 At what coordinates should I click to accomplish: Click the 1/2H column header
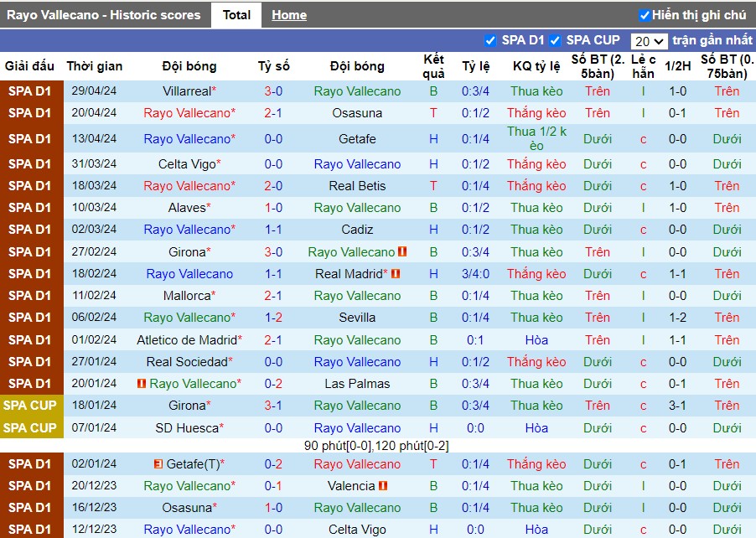point(677,66)
